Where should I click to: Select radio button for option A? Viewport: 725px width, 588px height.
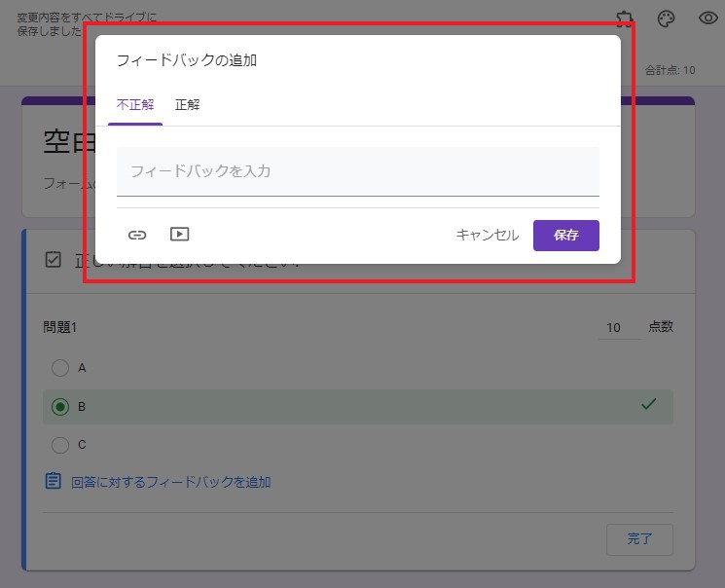point(60,368)
